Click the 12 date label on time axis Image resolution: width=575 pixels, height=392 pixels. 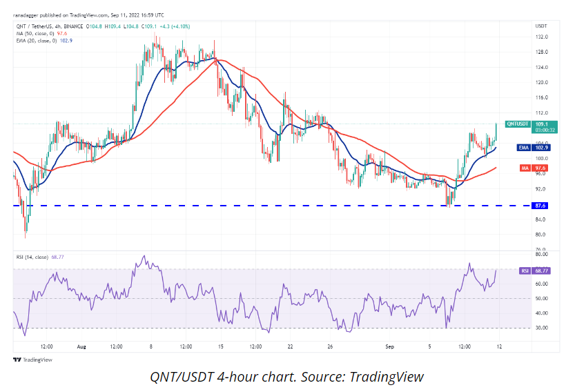pyautogui.click(x=499, y=346)
